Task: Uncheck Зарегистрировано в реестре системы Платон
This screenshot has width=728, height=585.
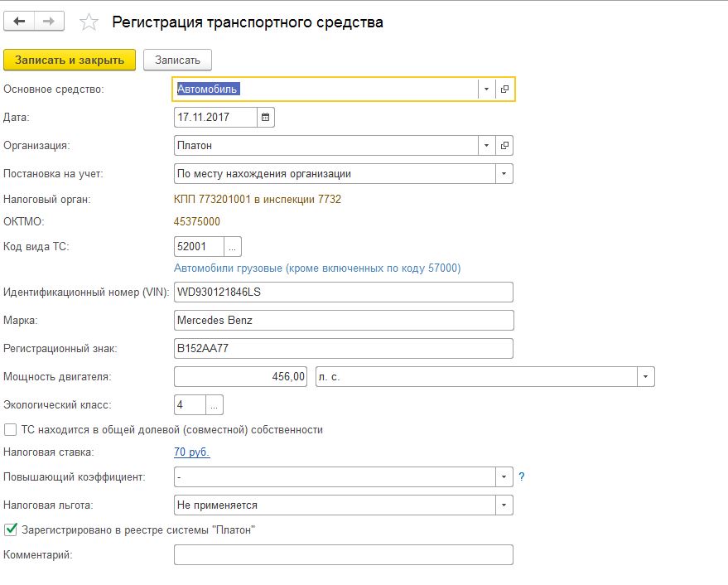Action: [10, 529]
